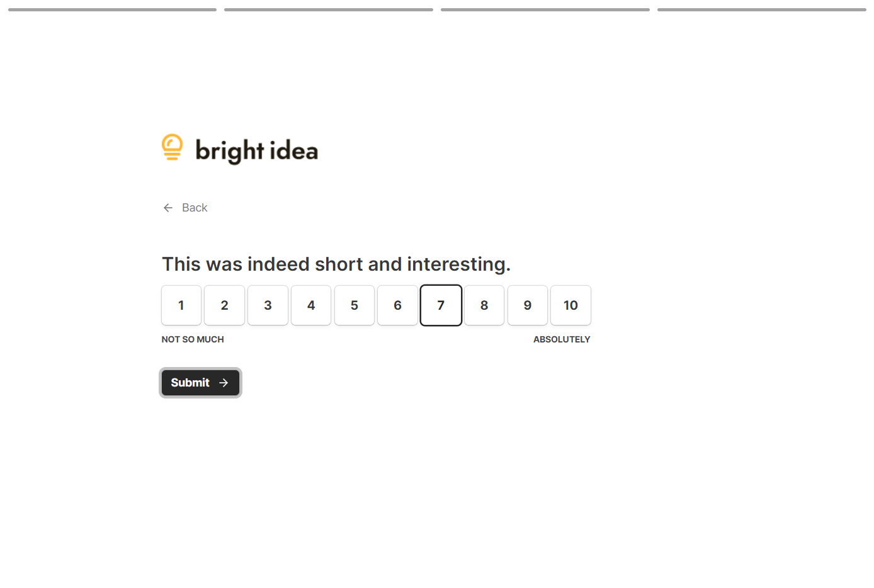
Task: Click the third progress bar segment
Action: click(x=545, y=10)
